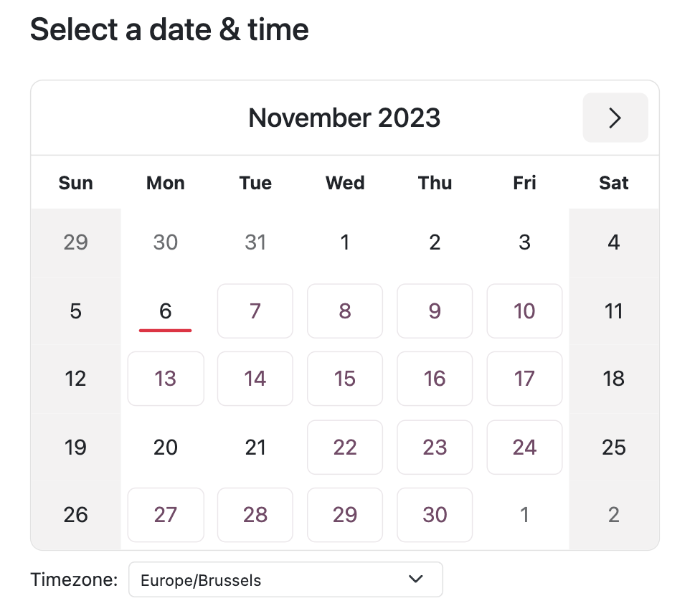The image size is (700, 611).
Task: Choose November 9 on the calendar
Action: point(435,311)
